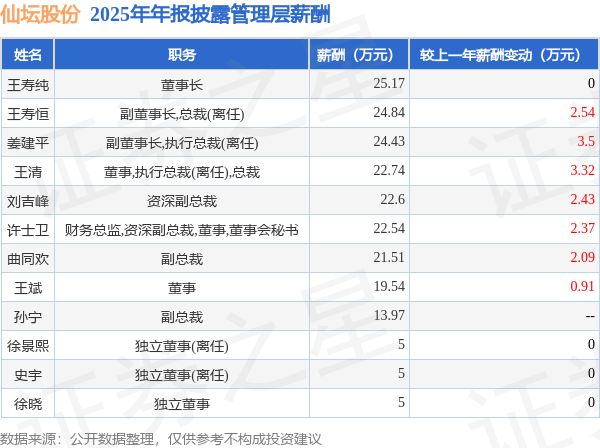
Task: Click the 职务 column header
Action: pyautogui.click(x=182, y=55)
